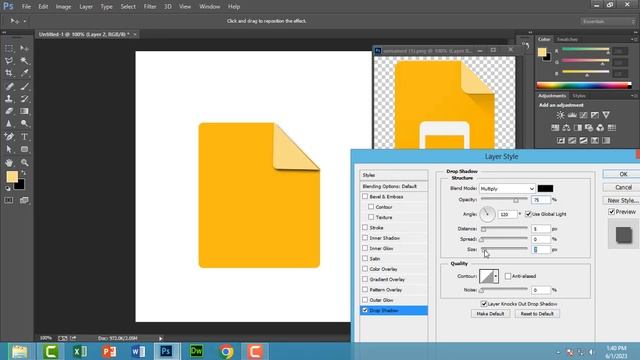640x360 pixels.
Task: Add a Levels adjustment
Action: coord(572,115)
